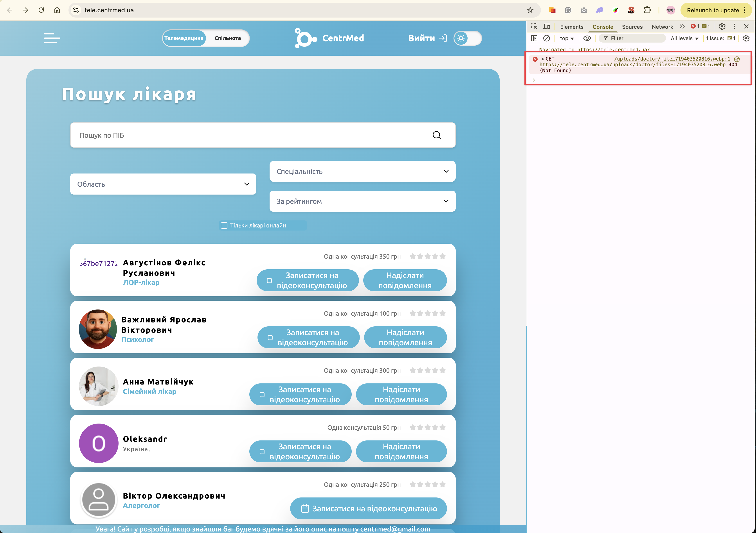Open the Область dropdown

(x=163, y=184)
